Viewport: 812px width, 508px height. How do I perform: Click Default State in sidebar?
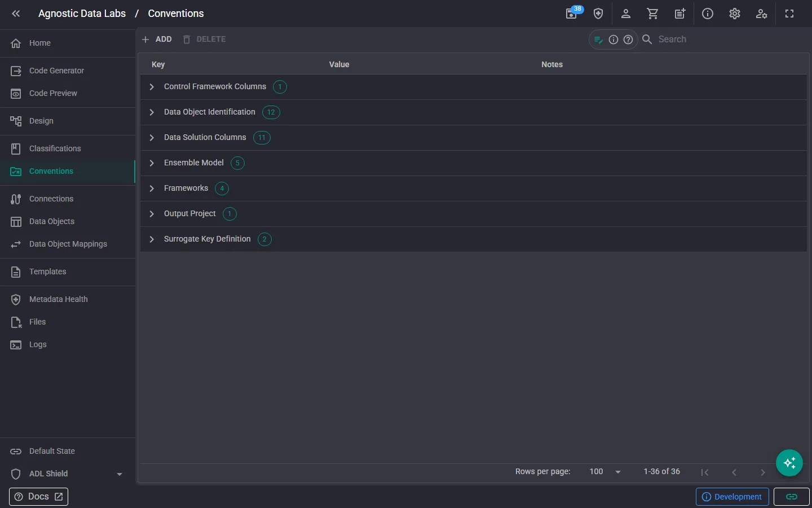pyautogui.click(x=68, y=451)
